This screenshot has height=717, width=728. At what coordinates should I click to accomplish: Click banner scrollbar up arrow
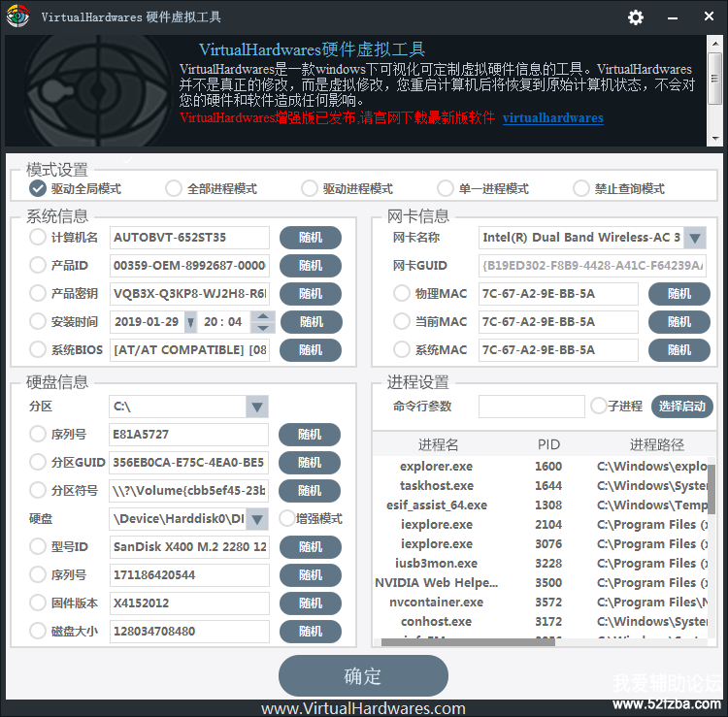click(x=715, y=43)
